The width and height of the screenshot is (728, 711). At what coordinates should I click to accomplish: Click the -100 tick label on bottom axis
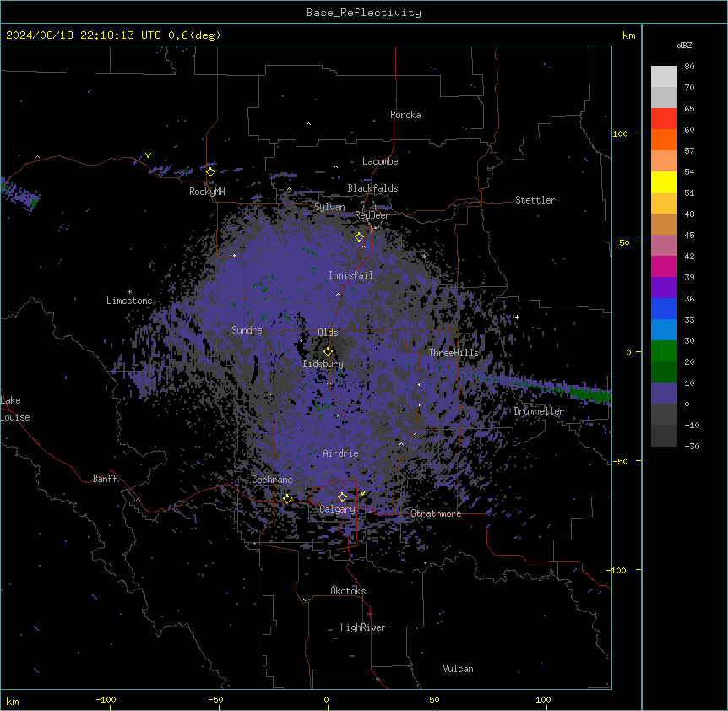coord(106,699)
